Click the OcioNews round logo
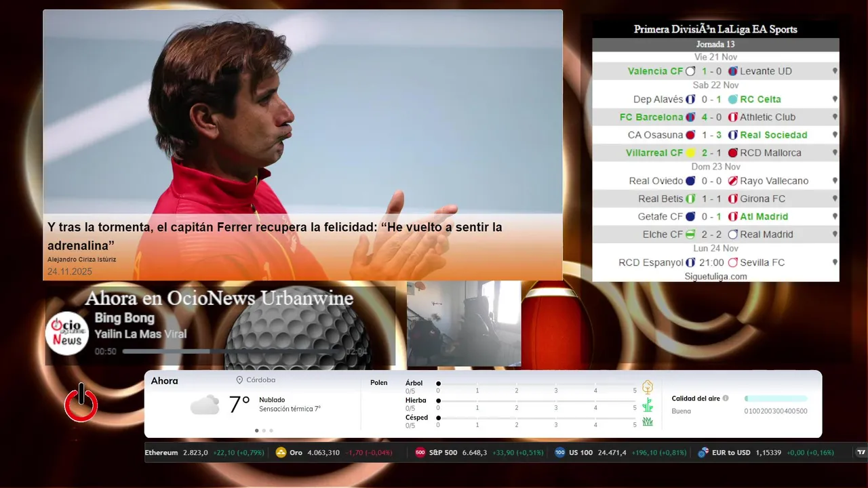This screenshot has height=488, width=868. (67, 333)
